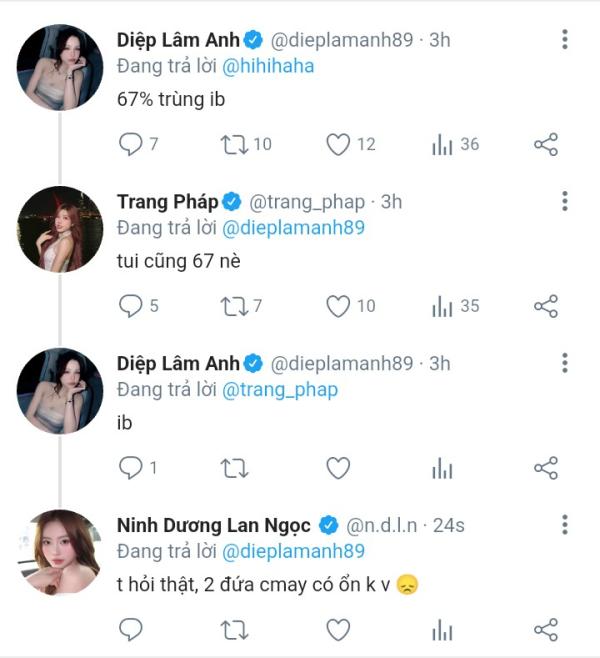This screenshot has height=658, width=600.
Task: Like Diệp Lâm Anh's "67% trùng ib" tweet
Action: tap(338, 144)
